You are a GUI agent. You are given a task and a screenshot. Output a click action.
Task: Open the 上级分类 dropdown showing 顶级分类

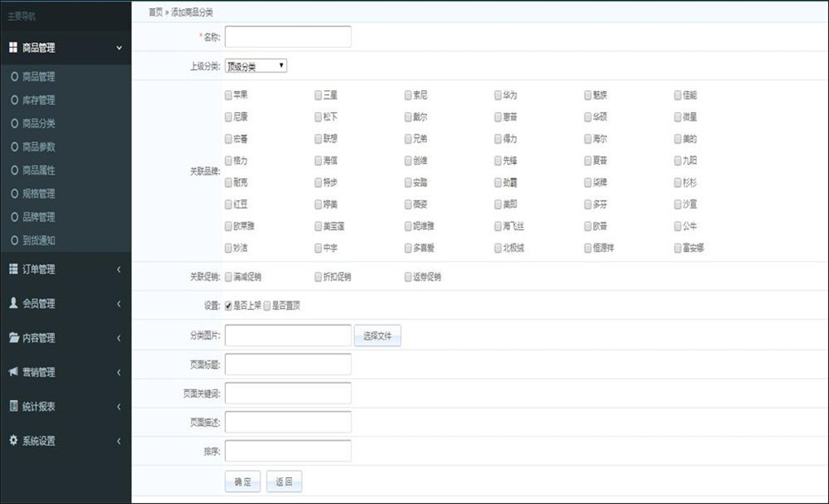pos(256,66)
